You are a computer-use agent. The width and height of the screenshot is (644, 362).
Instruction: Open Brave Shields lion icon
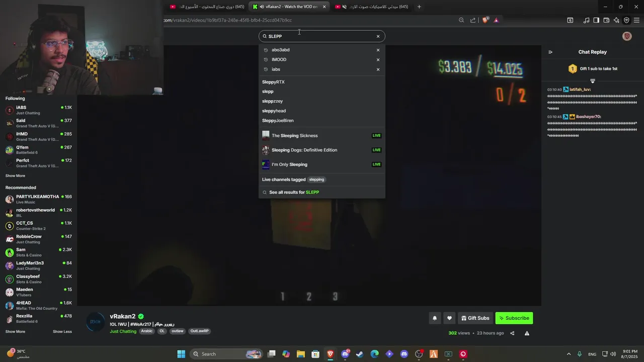pos(485,20)
